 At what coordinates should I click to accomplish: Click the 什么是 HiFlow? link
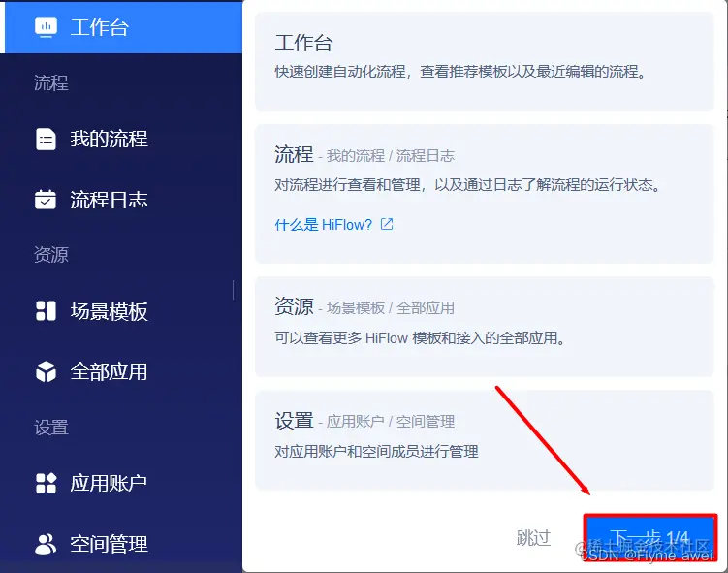tap(324, 225)
